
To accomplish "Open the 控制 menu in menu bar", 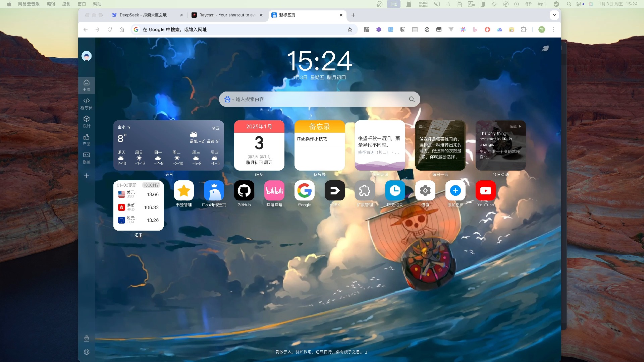I will click(x=66, y=4).
